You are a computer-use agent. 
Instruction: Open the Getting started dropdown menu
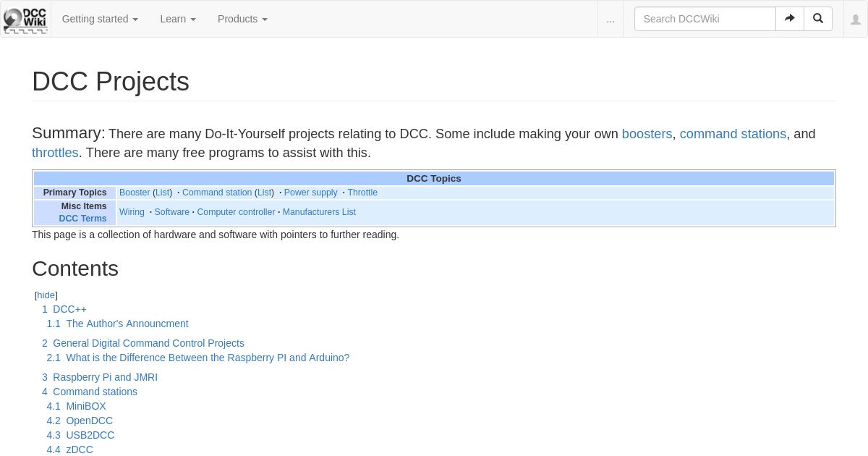(100, 19)
